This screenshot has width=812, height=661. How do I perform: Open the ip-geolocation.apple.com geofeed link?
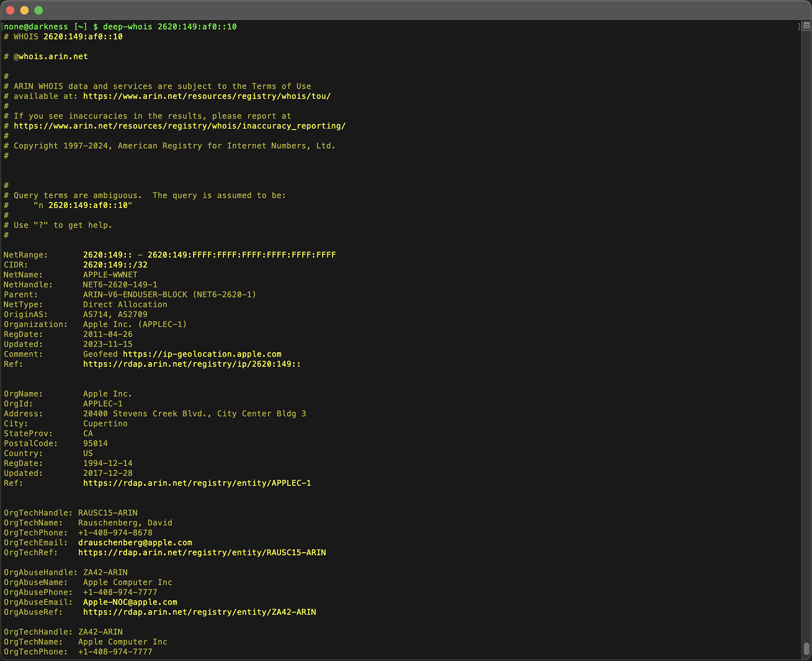[202, 354]
